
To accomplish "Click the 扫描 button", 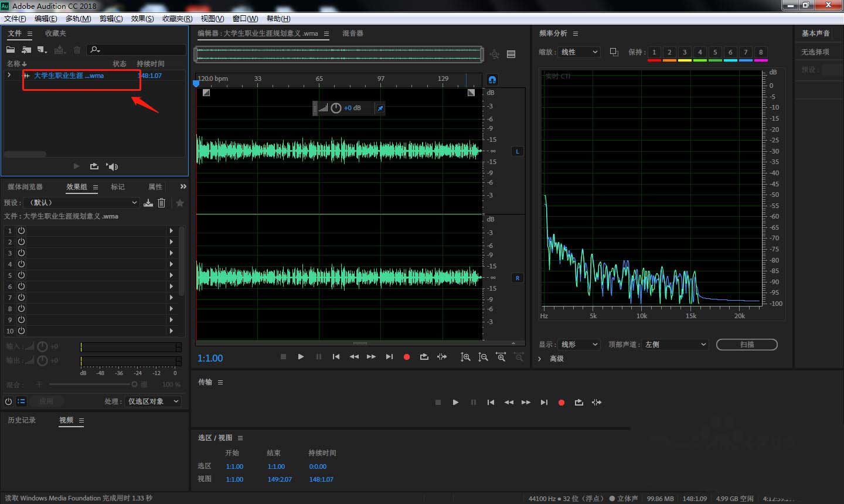I will point(747,345).
